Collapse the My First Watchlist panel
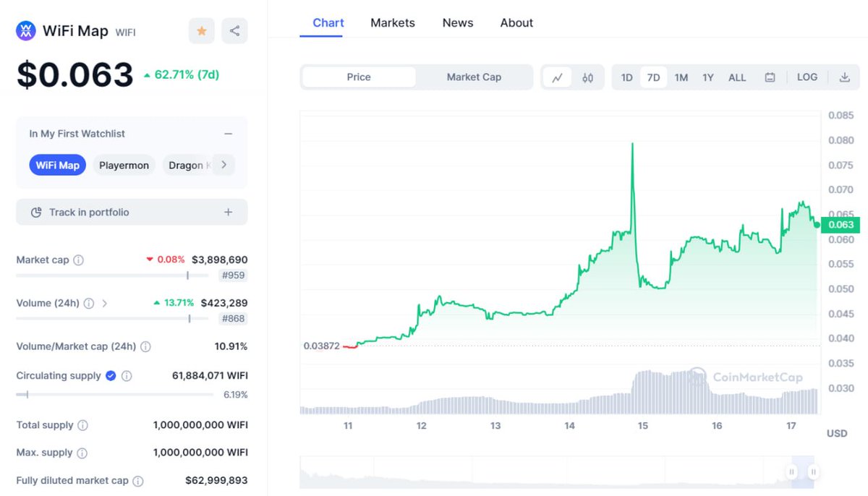 (x=228, y=133)
